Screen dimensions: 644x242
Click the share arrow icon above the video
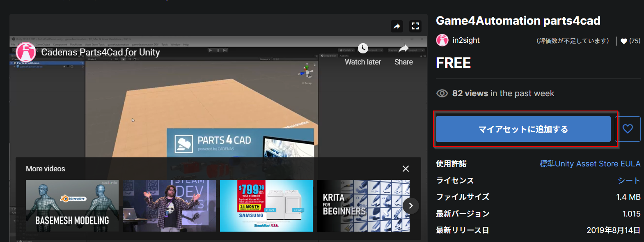coord(397,26)
